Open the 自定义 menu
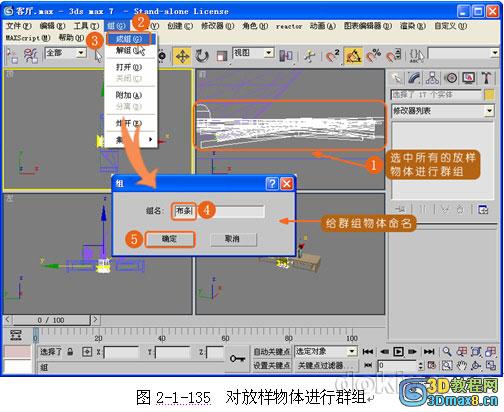Viewport: 504px width, 412px height. [450, 26]
